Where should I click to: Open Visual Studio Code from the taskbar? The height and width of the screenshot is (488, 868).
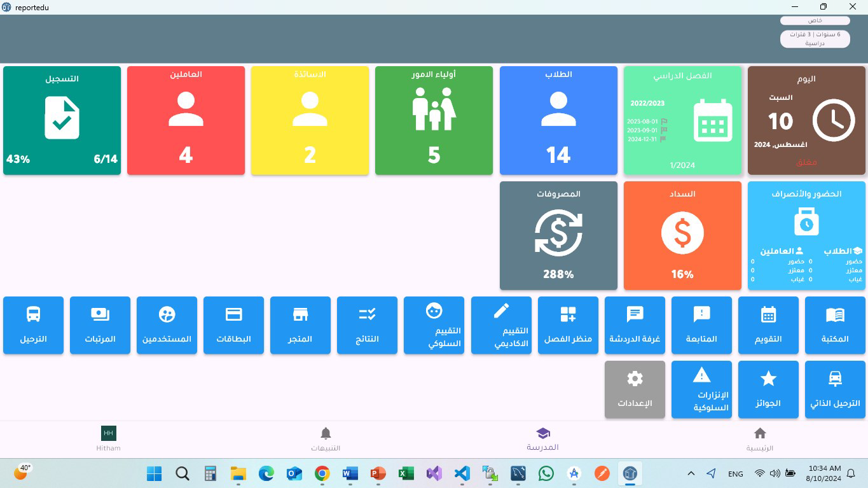pyautogui.click(x=462, y=473)
